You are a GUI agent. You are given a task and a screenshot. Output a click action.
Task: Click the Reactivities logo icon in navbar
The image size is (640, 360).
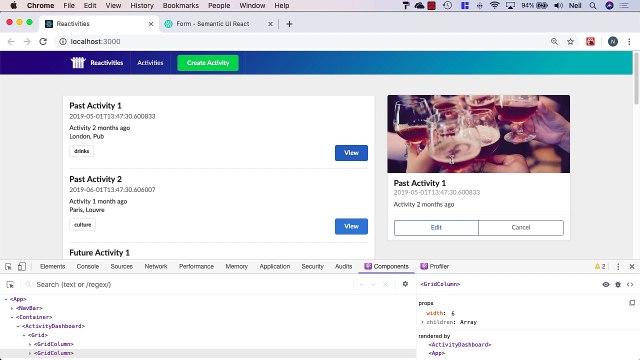click(78, 62)
